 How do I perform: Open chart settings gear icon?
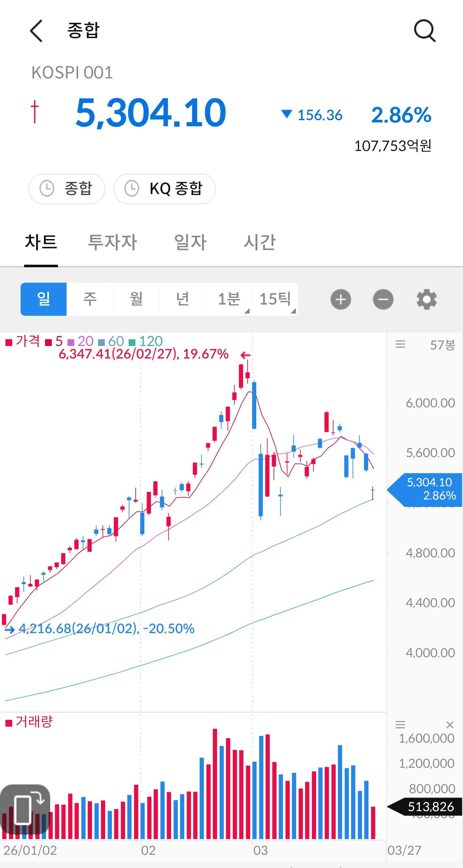(x=427, y=299)
